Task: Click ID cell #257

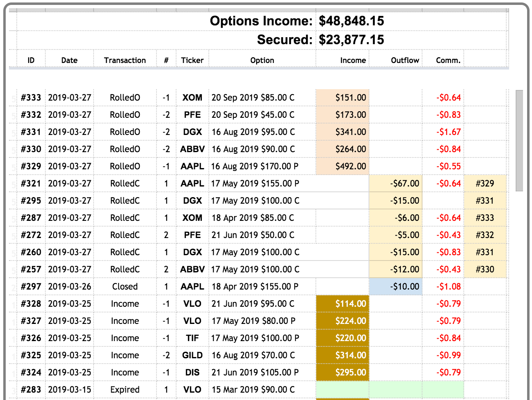Action: [x=31, y=270]
